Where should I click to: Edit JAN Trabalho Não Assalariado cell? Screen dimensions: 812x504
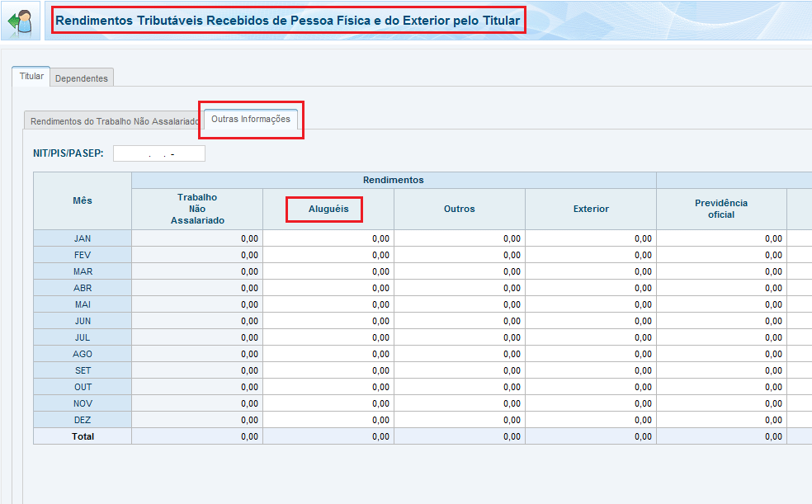(197, 238)
